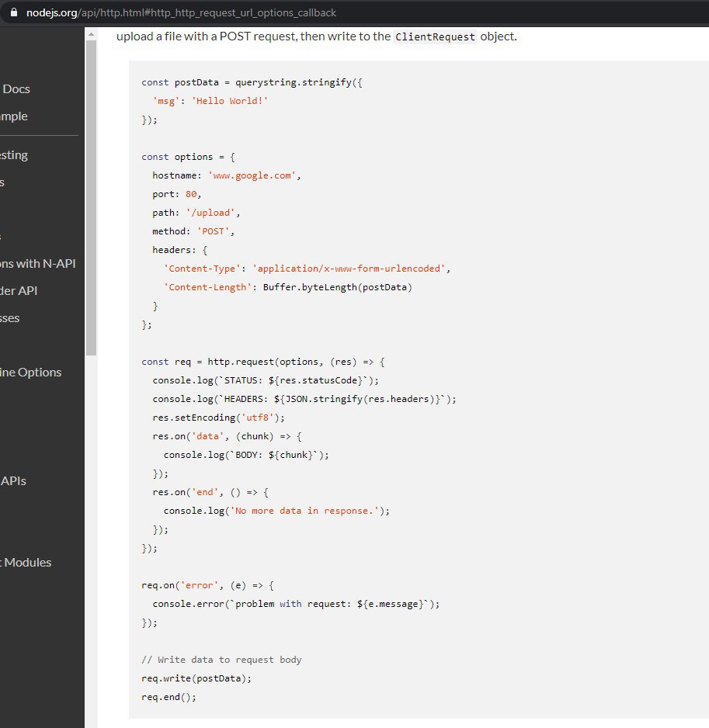Click the 'POST' method string
This screenshot has width=709, height=728.
pos(214,231)
